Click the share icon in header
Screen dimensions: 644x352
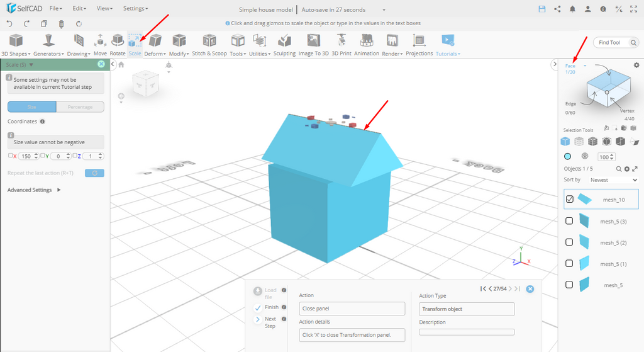pos(557,9)
